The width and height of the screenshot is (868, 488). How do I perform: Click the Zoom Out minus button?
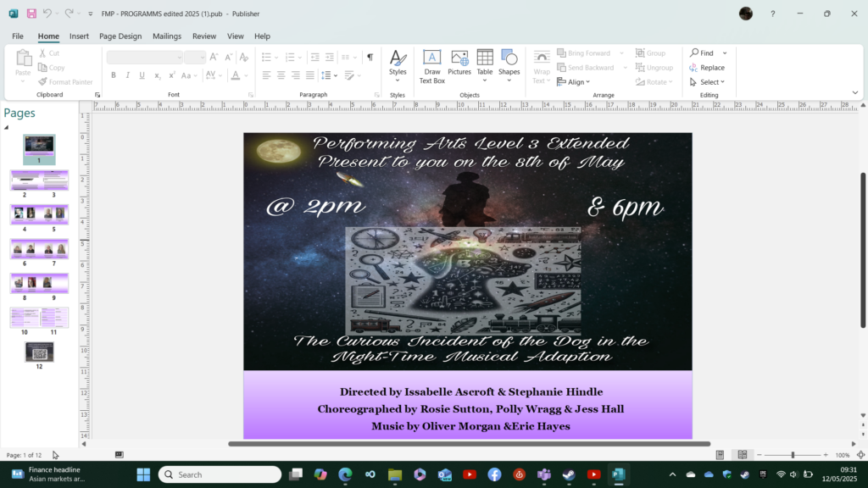coord(759,455)
